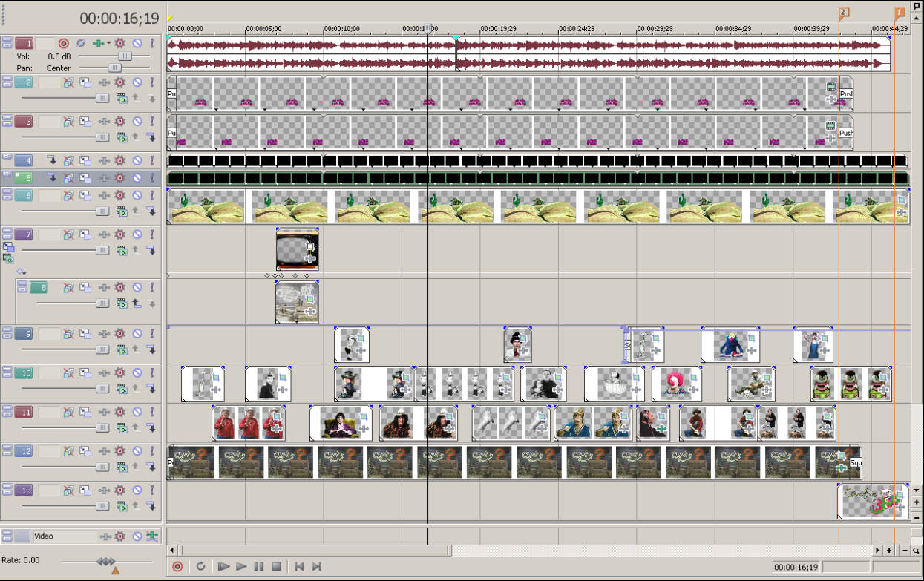Open parent composite mode on track 7
This screenshot has width=924, height=581.
[8, 258]
